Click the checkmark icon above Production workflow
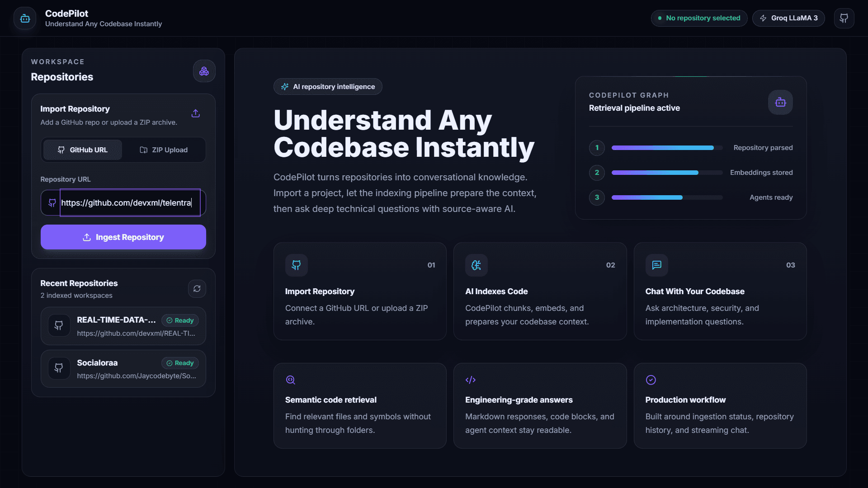The height and width of the screenshot is (488, 868). [x=651, y=380]
